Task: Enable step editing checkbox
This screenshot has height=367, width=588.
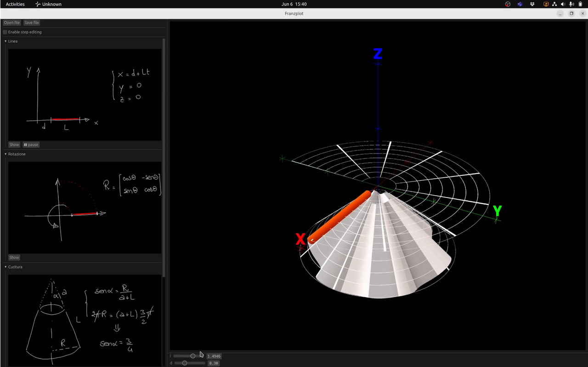Action: coord(5,32)
